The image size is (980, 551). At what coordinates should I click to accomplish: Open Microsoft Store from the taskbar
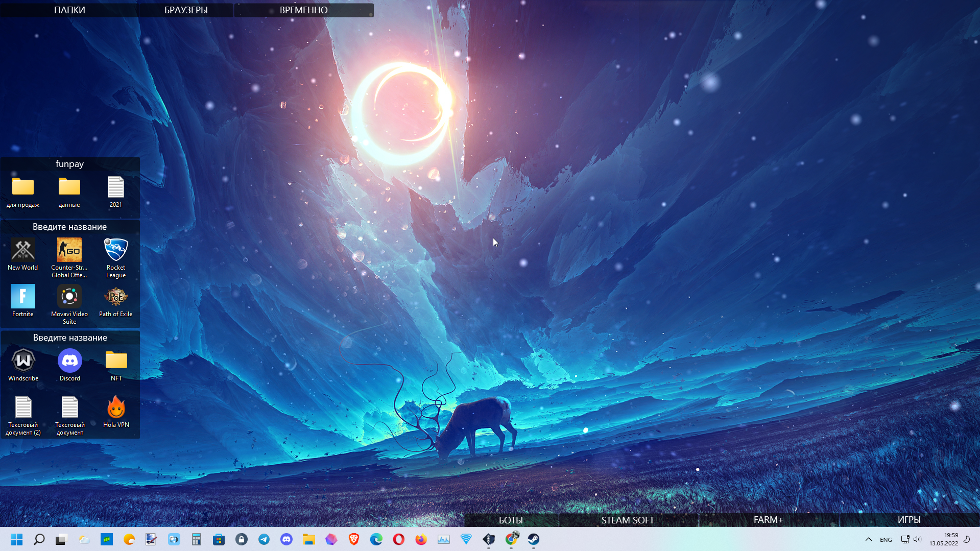219,539
